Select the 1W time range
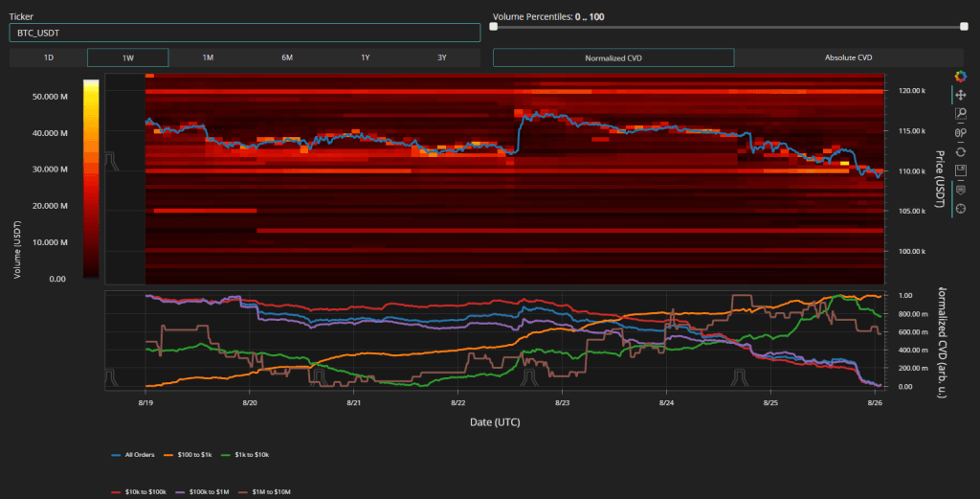The height and width of the screenshot is (499, 980). [127, 57]
